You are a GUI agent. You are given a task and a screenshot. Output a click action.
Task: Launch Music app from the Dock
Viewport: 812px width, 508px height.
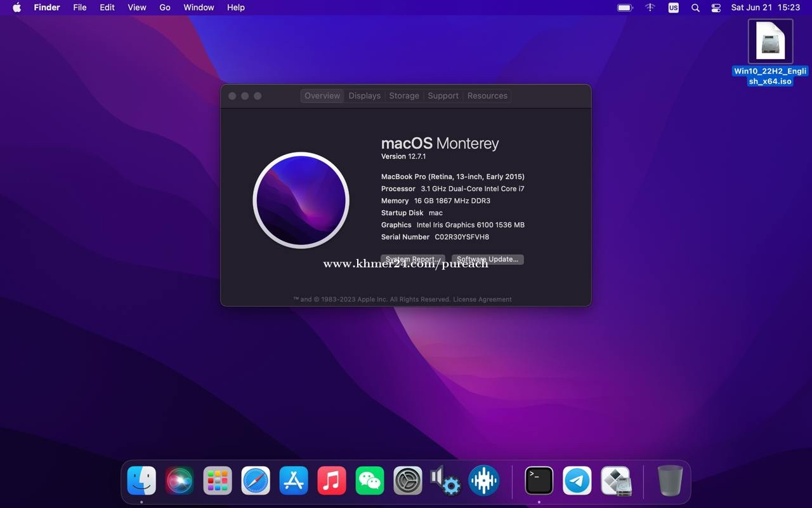click(332, 481)
